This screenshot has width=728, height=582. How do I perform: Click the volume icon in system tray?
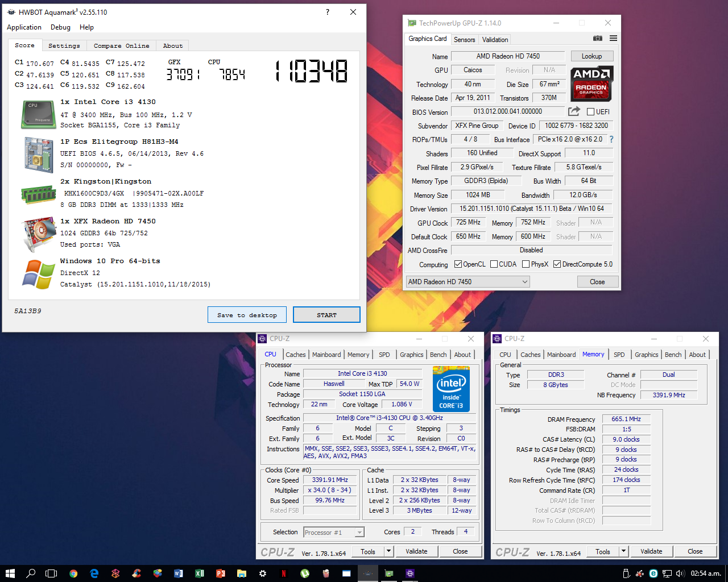(x=680, y=573)
